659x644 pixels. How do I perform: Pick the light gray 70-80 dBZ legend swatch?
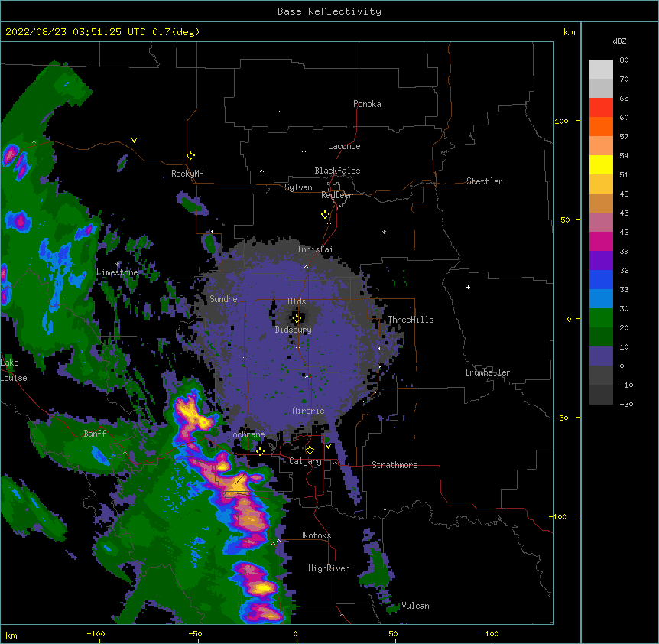pyautogui.click(x=601, y=69)
